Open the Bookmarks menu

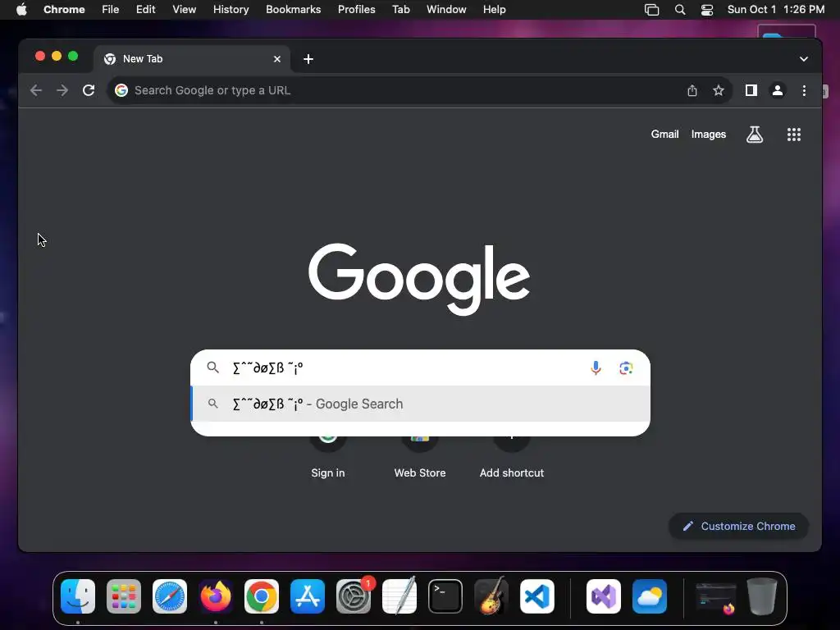pyautogui.click(x=293, y=10)
